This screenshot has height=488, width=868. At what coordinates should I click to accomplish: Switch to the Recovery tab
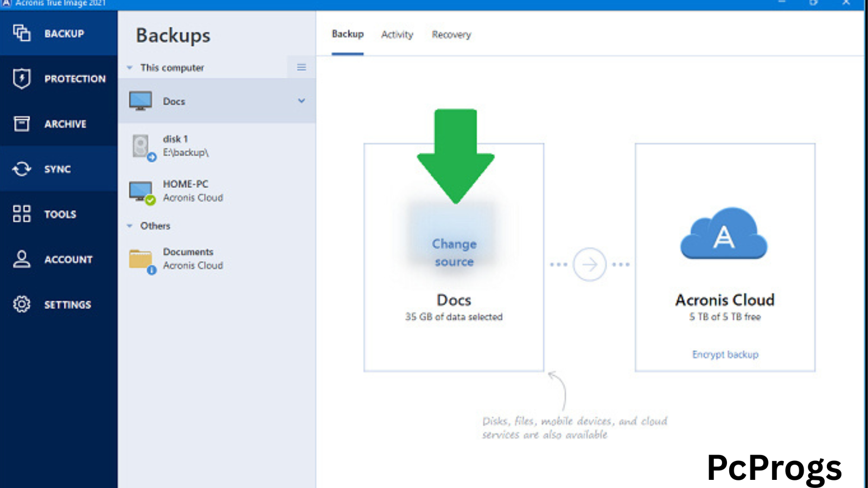(451, 35)
